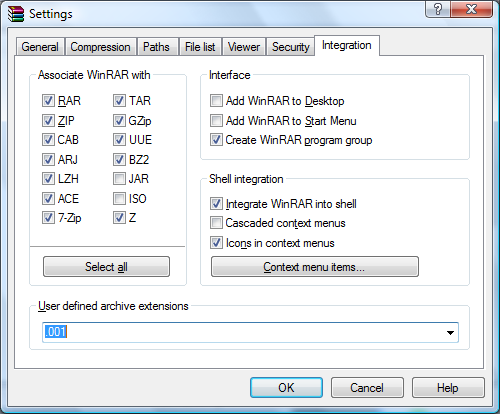Open the Context menu items dialog
The height and width of the screenshot is (414, 500).
pos(315,267)
